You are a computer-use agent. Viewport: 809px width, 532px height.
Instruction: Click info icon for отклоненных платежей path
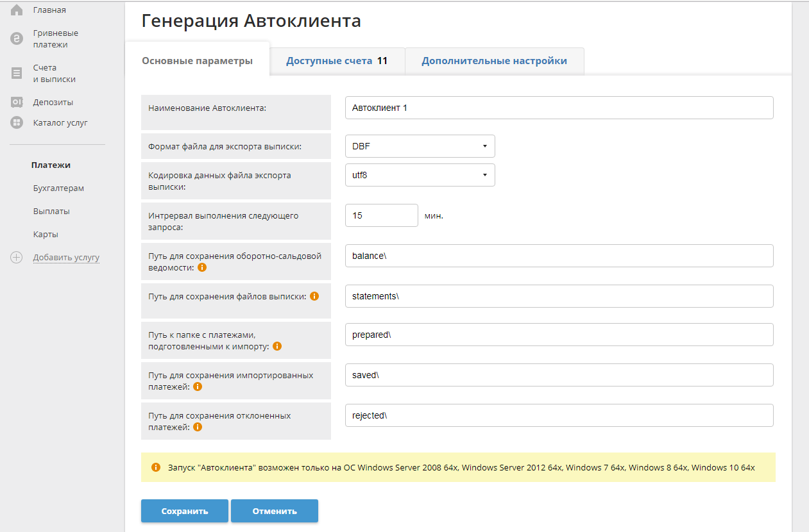coord(198,427)
